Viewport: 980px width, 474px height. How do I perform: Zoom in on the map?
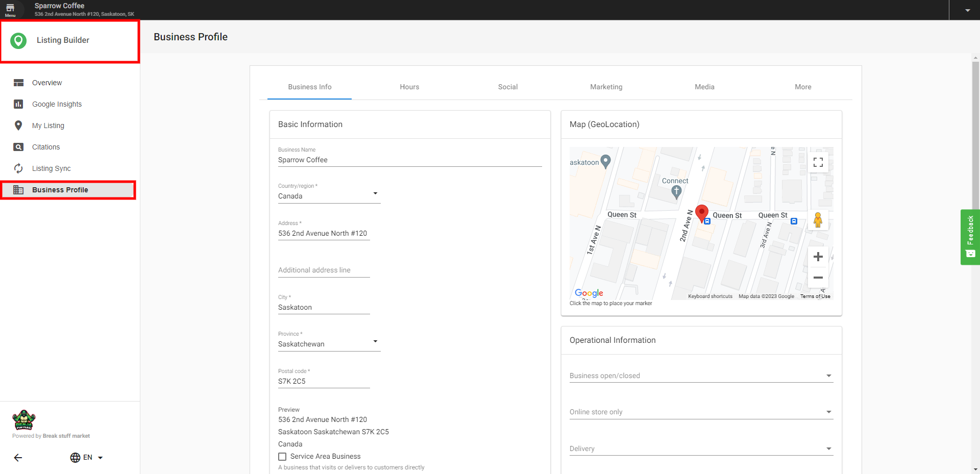[x=818, y=257]
